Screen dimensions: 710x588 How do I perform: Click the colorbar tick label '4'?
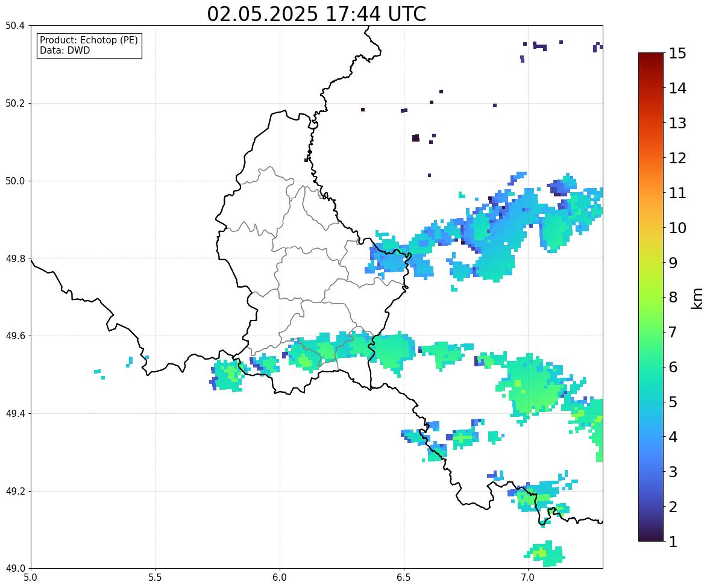pyautogui.click(x=673, y=437)
